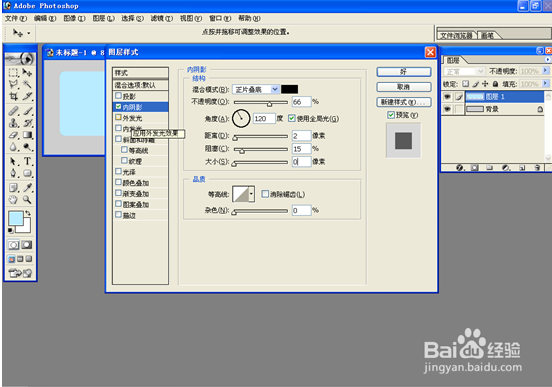This screenshot has height=387, width=552.
Task: Enable the 投影 drop shadow checkbox
Action: (x=119, y=96)
